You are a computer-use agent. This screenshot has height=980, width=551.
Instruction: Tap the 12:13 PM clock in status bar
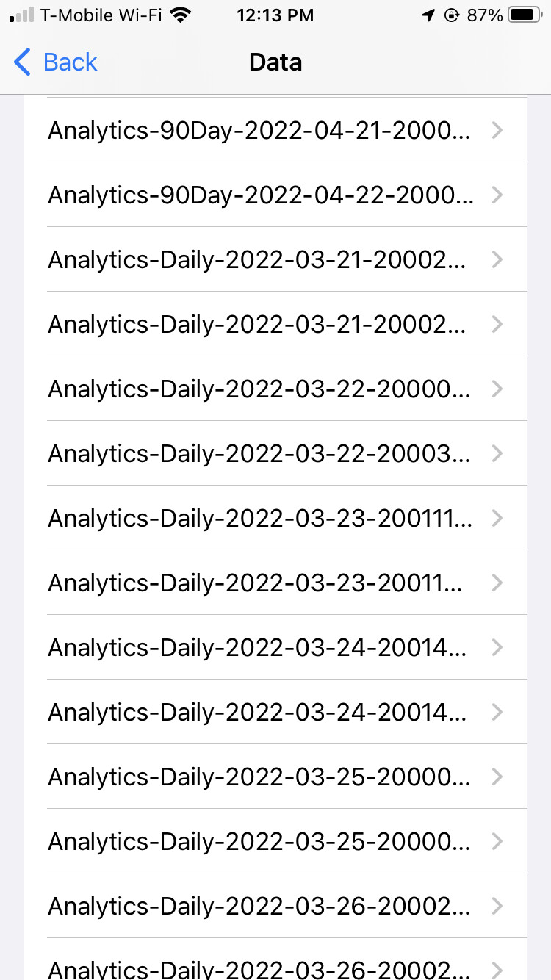point(275,15)
